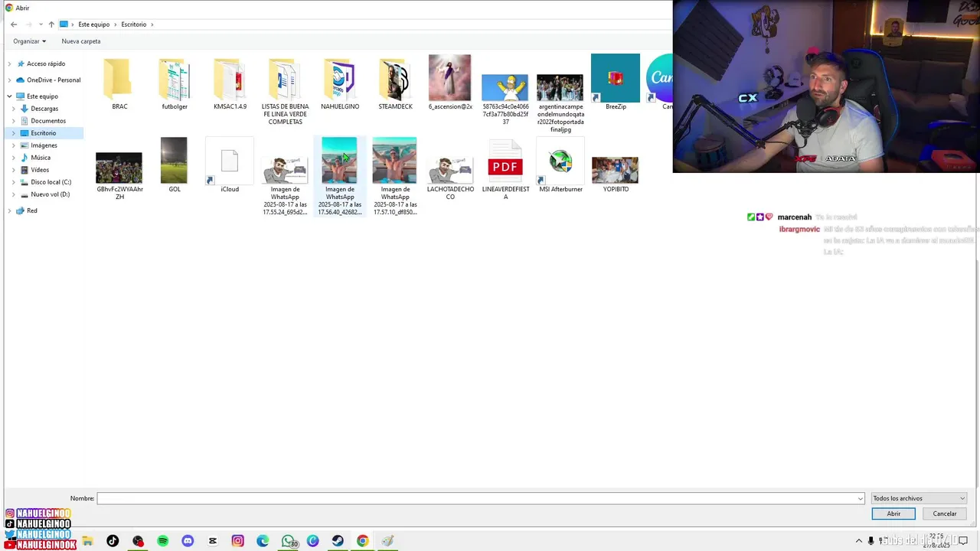The height and width of the screenshot is (551, 980).
Task: Select Acceso rápido in the navigation tree
Action: click(46, 64)
